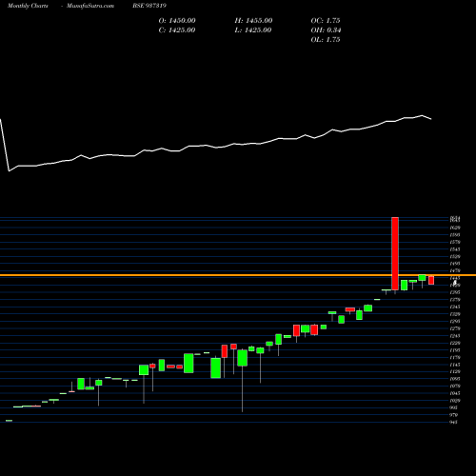Click the 'BSE 937319' symbol label
This screenshot has width=476, height=476.
click(x=149, y=6)
